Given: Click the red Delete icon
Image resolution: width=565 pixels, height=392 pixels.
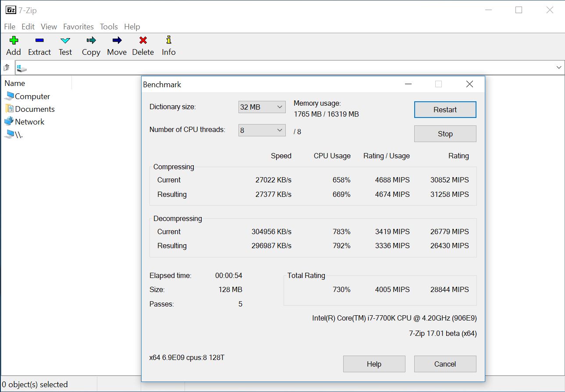Looking at the screenshot, I should point(143,41).
